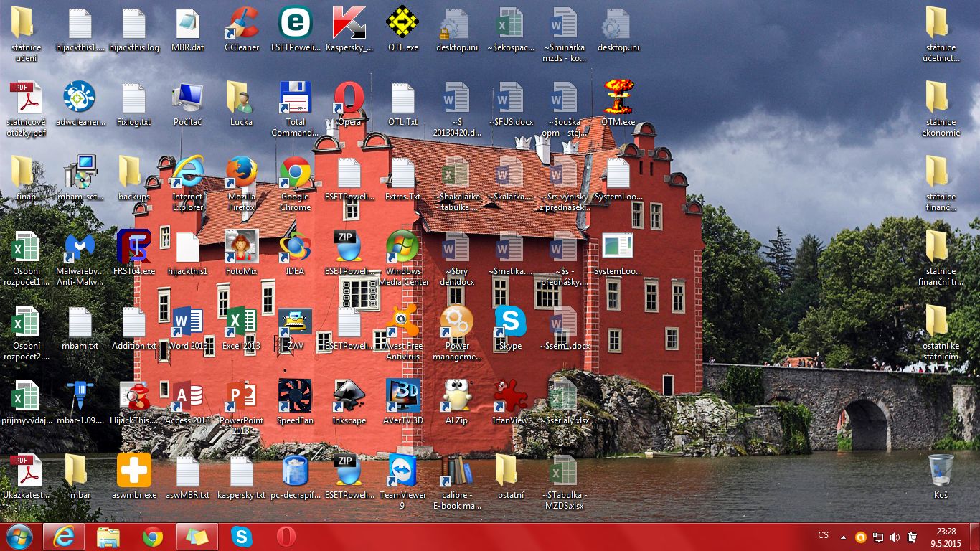The width and height of the screenshot is (980, 551).
Task: Open the FotoMix desktop icon
Action: coord(241,253)
